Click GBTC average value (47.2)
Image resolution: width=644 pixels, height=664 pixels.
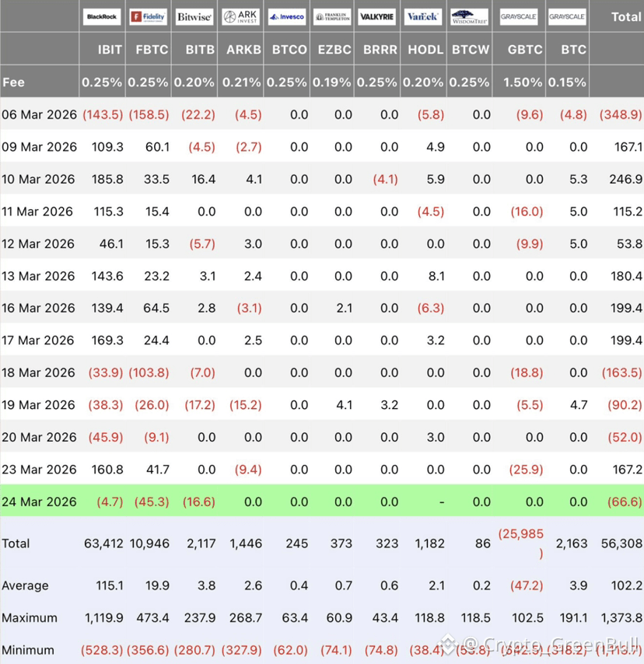(527, 585)
